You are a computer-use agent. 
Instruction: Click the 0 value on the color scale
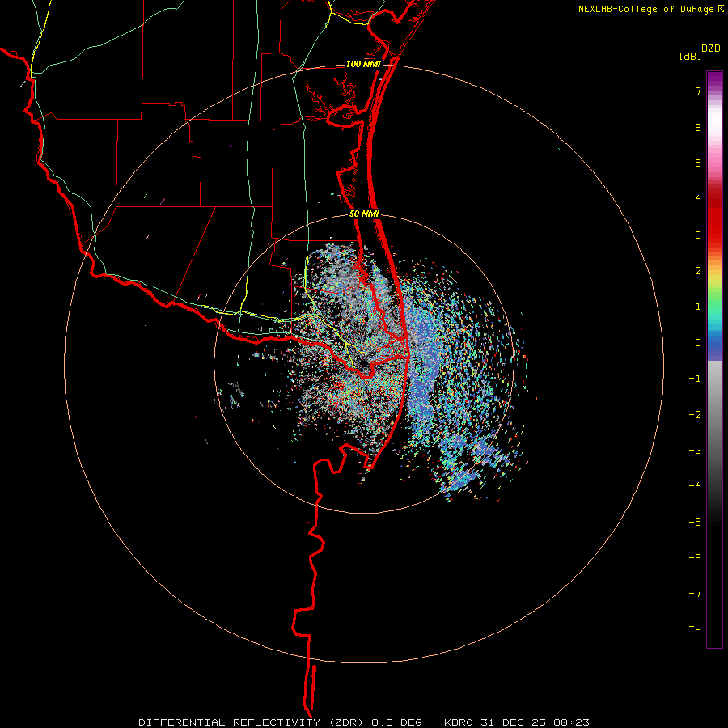coord(698,343)
